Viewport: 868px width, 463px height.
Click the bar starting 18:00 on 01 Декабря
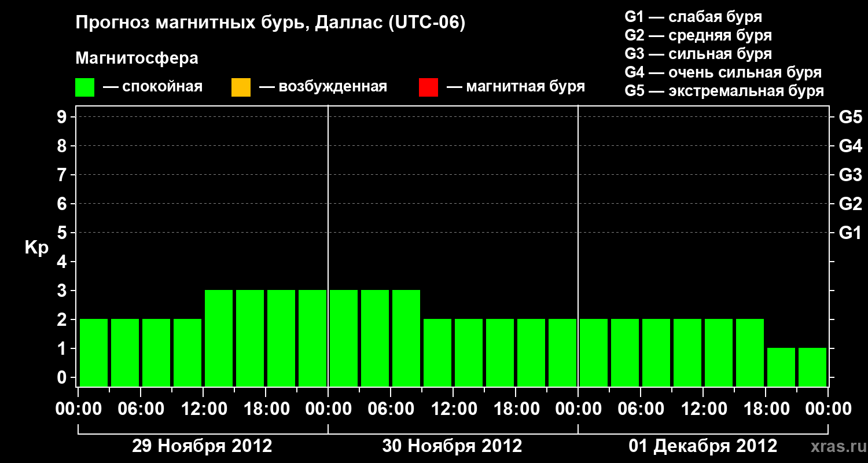(x=781, y=367)
